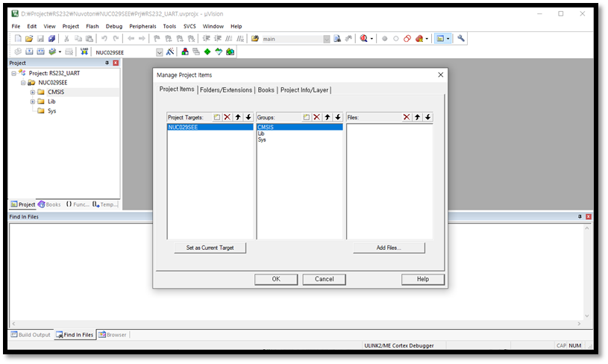Click the Manage Project Items toolbar icon
The image size is (608, 364).
(185, 51)
